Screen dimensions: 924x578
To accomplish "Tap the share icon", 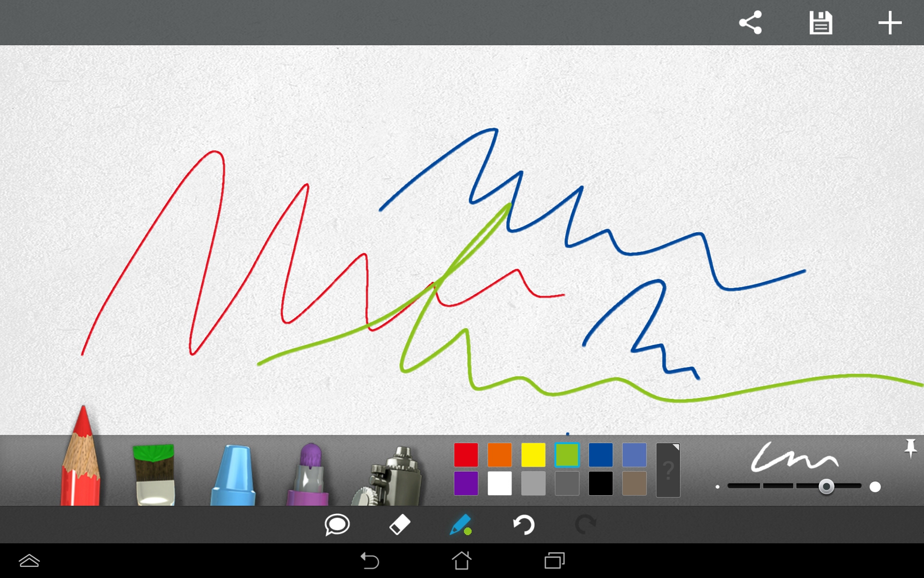I will click(x=750, y=23).
